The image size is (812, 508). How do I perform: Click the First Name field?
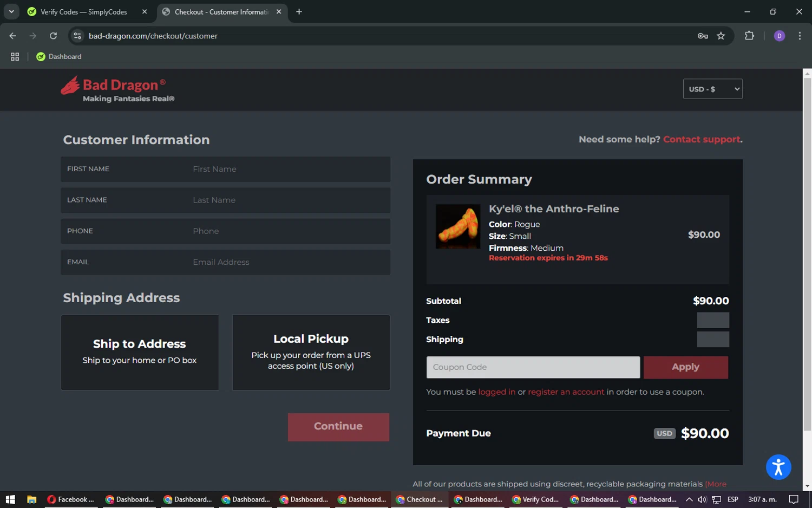click(x=225, y=169)
